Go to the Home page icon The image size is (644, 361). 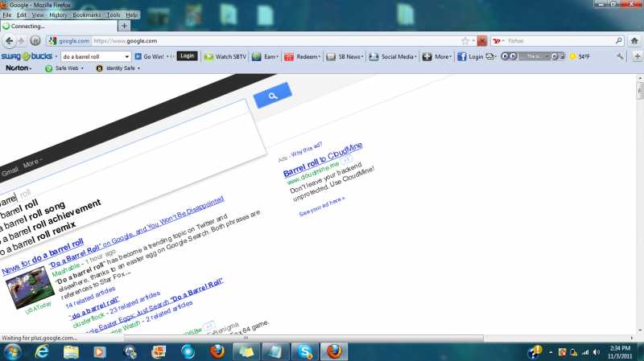coord(634,41)
